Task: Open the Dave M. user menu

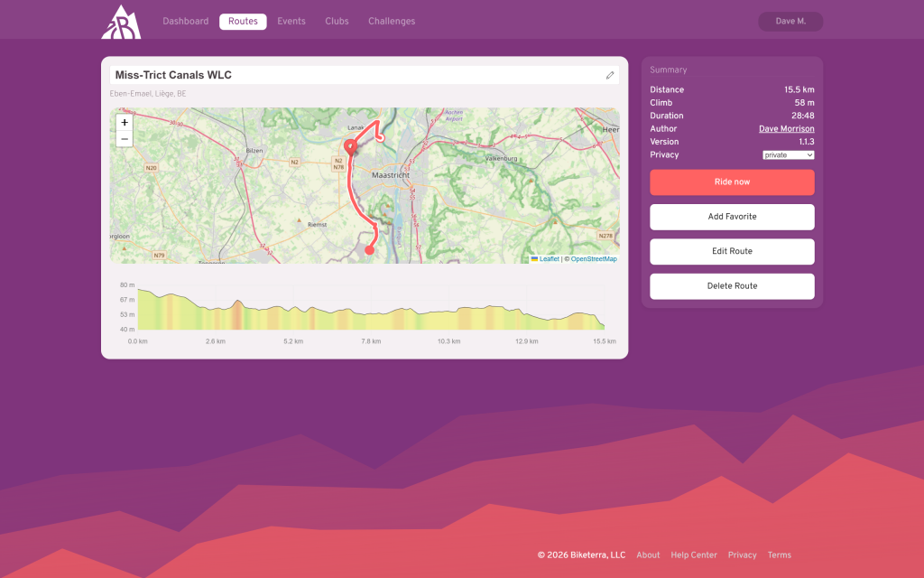Action: coord(790,22)
